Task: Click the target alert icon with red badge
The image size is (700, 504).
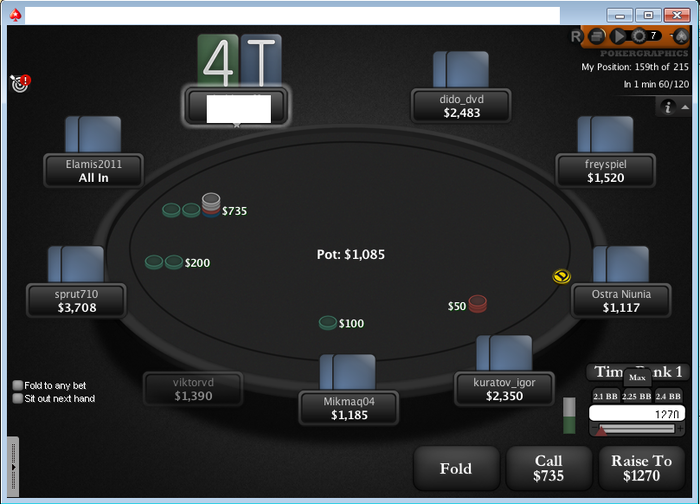Action: 21,83
